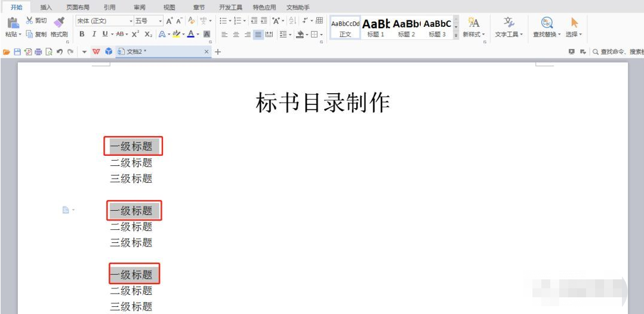Click the WPS red W home icon
This screenshot has height=314, width=644.
pyautogui.click(x=97, y=51)
